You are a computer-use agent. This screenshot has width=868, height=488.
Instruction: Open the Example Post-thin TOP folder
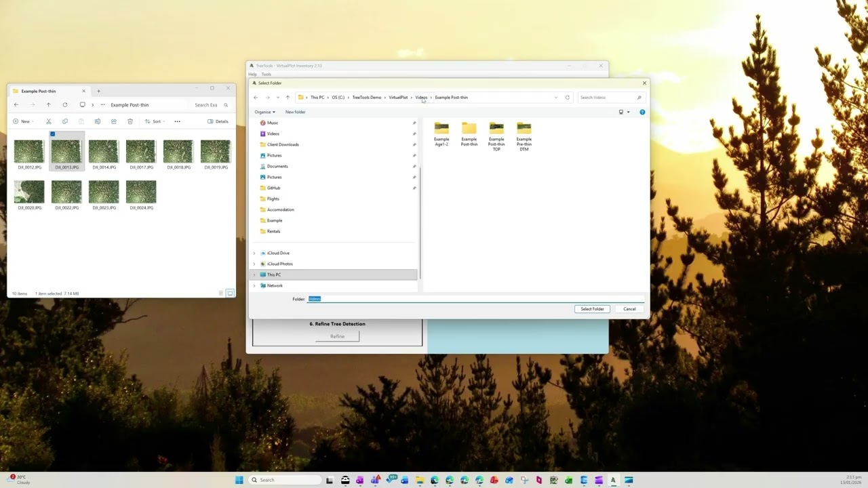coord(496,137)
